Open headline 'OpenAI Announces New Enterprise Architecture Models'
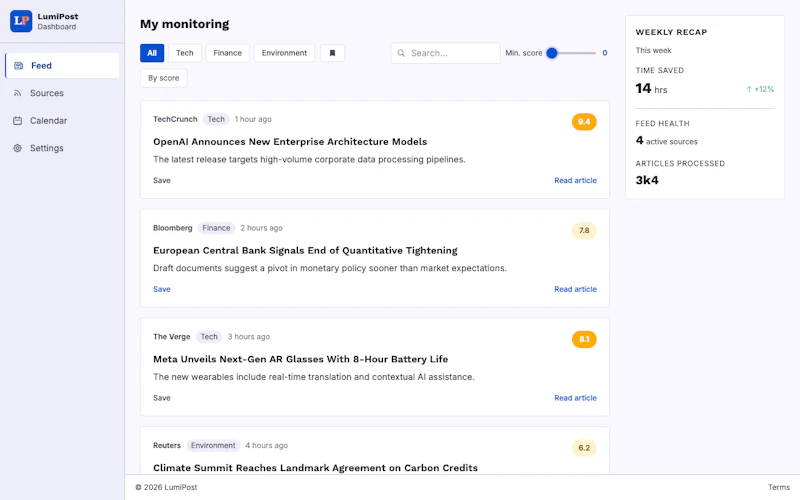800x500 pixels. (290, 142)
